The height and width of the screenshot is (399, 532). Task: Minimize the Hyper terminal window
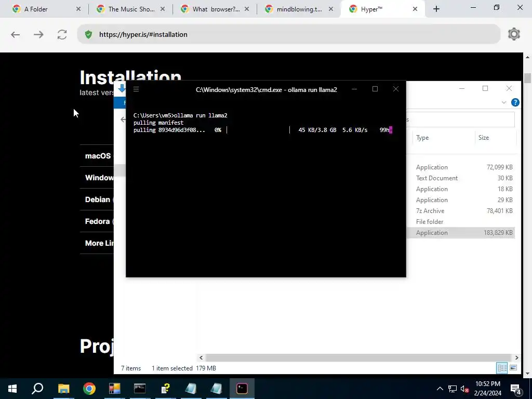354,89
